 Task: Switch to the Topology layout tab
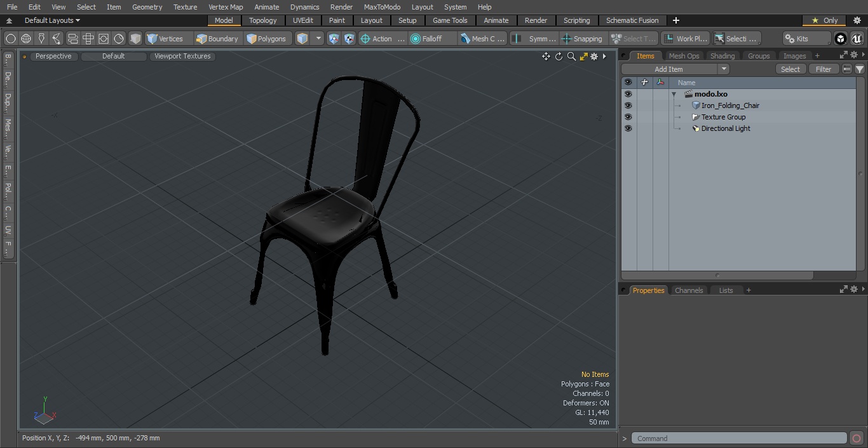pyautogui.click(x=263, y=20)
